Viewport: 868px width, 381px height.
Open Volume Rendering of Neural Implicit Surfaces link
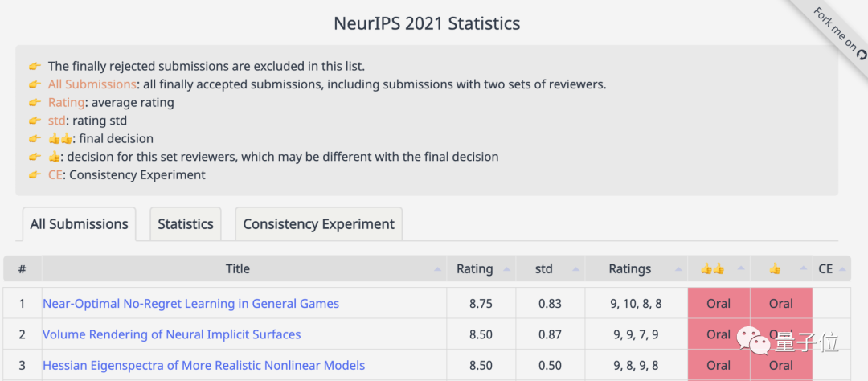click(x=171, y=334)
